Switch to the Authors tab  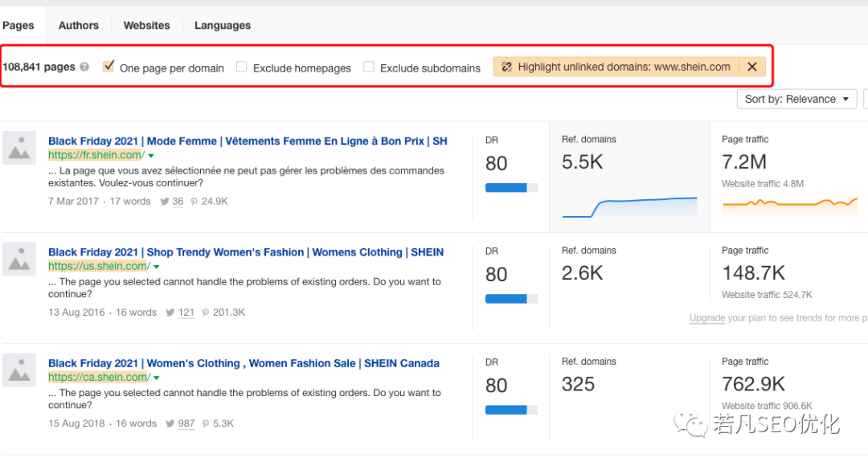pyautogui.click(x=79, y=25)
